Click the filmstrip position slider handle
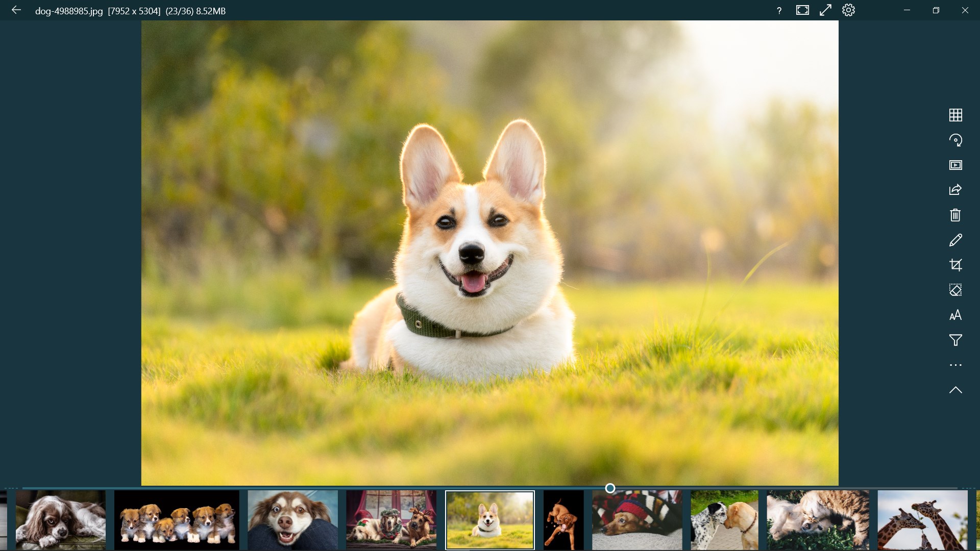The image size is (980, 551). pos(610,488)
